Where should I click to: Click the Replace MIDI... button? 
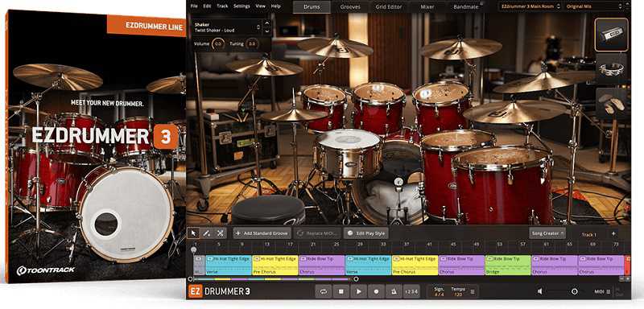317,233
